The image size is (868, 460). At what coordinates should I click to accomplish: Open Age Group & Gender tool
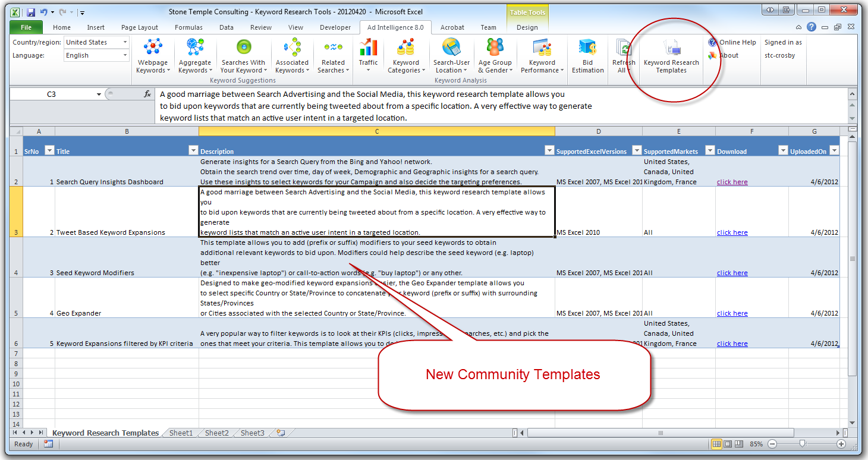coord(495,56)
